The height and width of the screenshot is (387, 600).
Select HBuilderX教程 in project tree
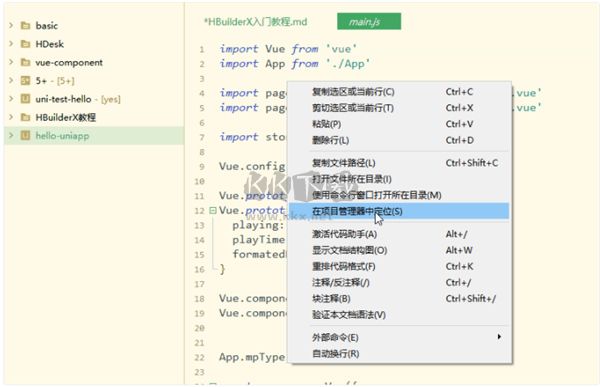pos(66,117)
